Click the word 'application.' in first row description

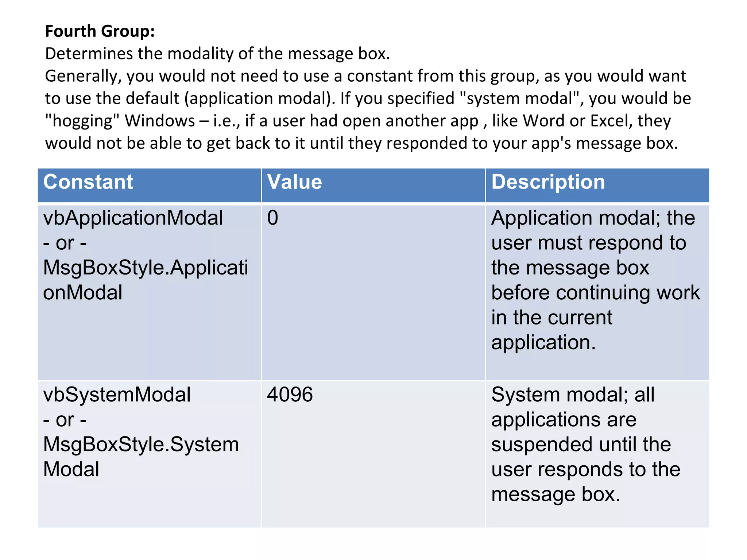[x=543, y=343]
